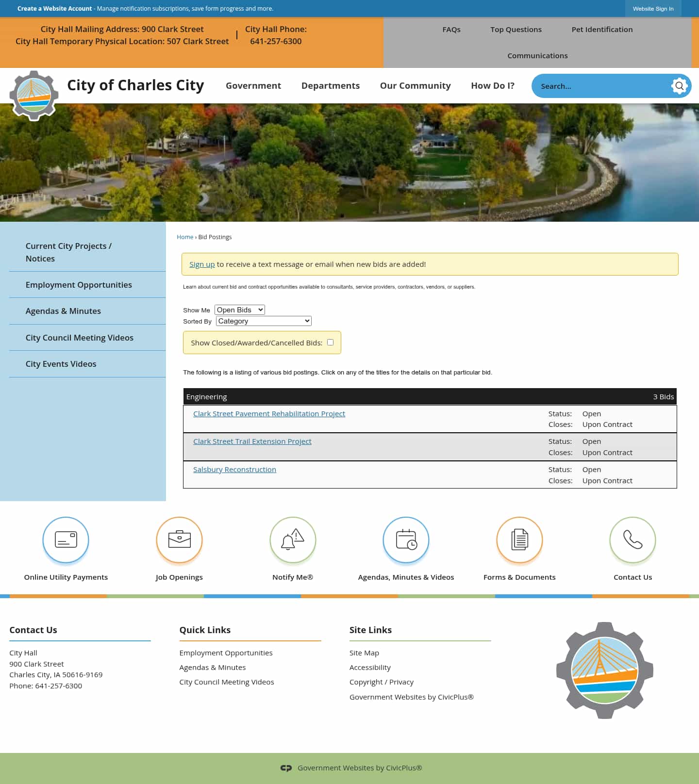Viewport: 699px width, 784px height.
Task: Open Communications in top navigation
Action: point(537,56)
